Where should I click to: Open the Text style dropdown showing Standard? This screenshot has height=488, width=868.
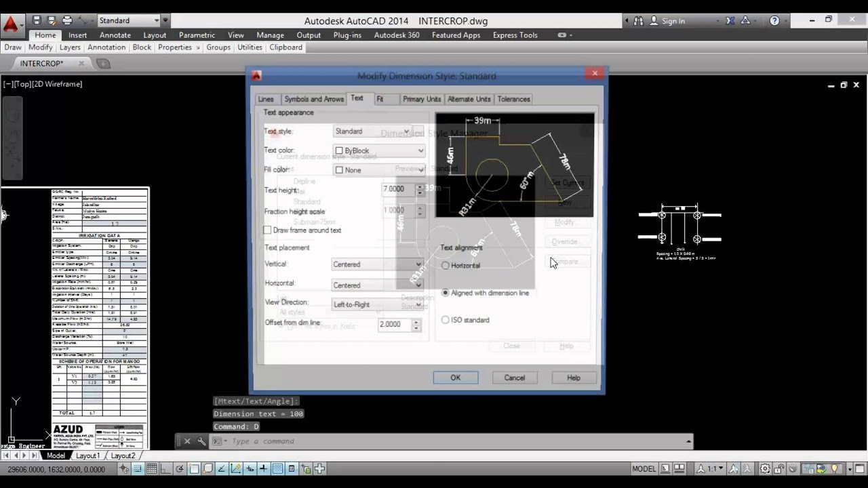pos(372,131)
